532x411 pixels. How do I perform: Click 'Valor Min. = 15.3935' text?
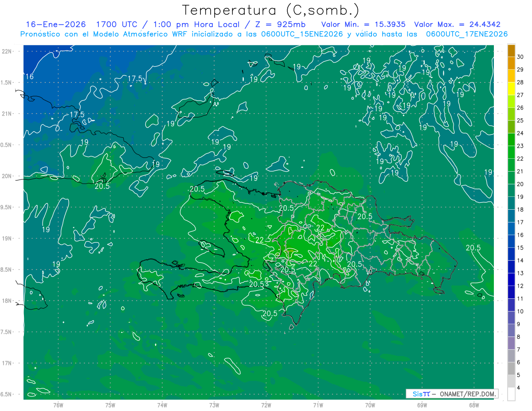363,25
